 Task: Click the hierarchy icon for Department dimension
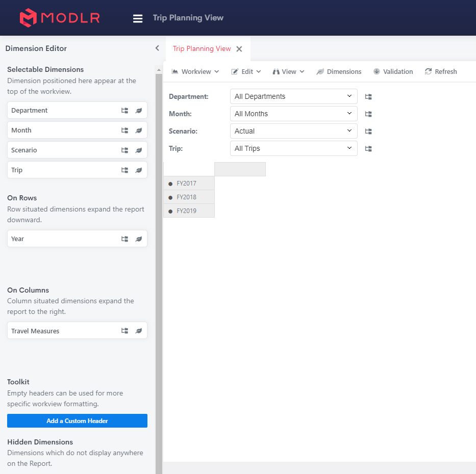[x=124, y=111]
